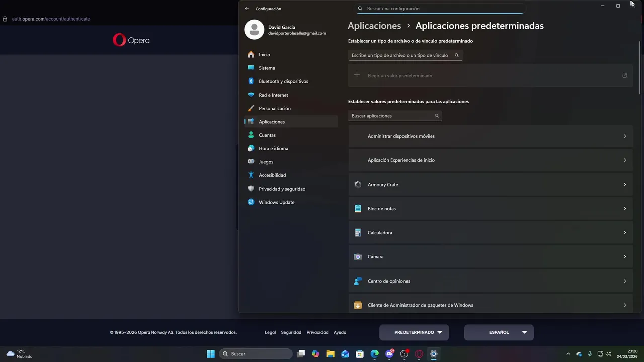
Task: Expand the Centro de opiniones chevron
Action: [625, 281]
